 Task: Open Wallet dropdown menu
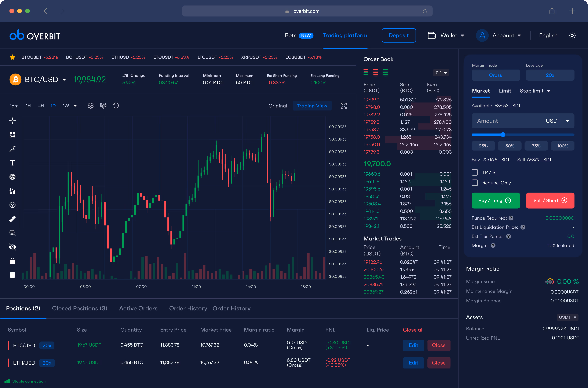pos(446,35)
